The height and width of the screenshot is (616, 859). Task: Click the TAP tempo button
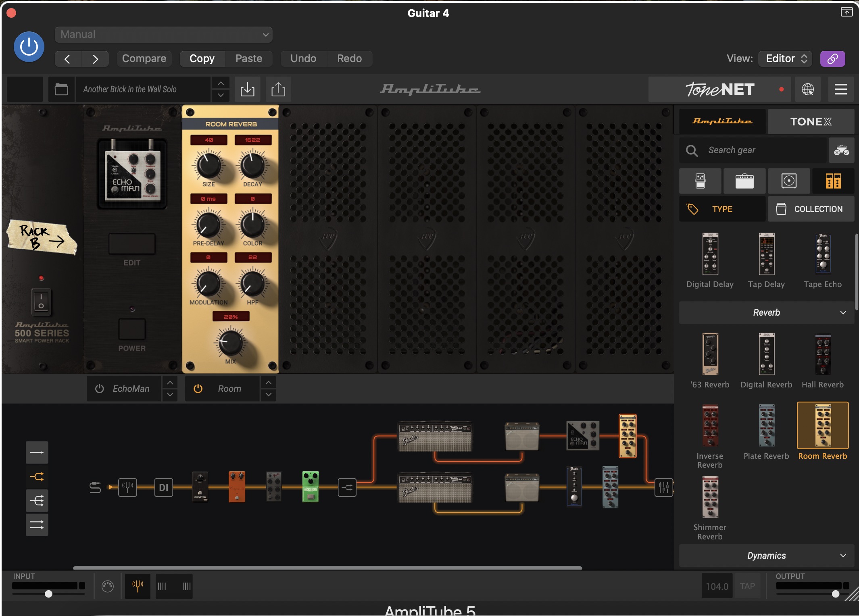[x=747, y=586]
